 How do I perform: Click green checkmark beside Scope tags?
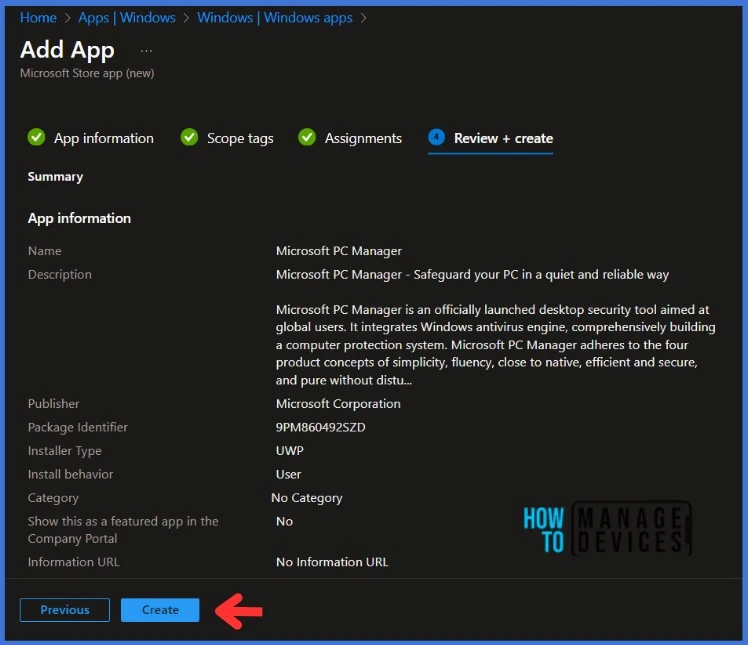(x=189, y=137)
